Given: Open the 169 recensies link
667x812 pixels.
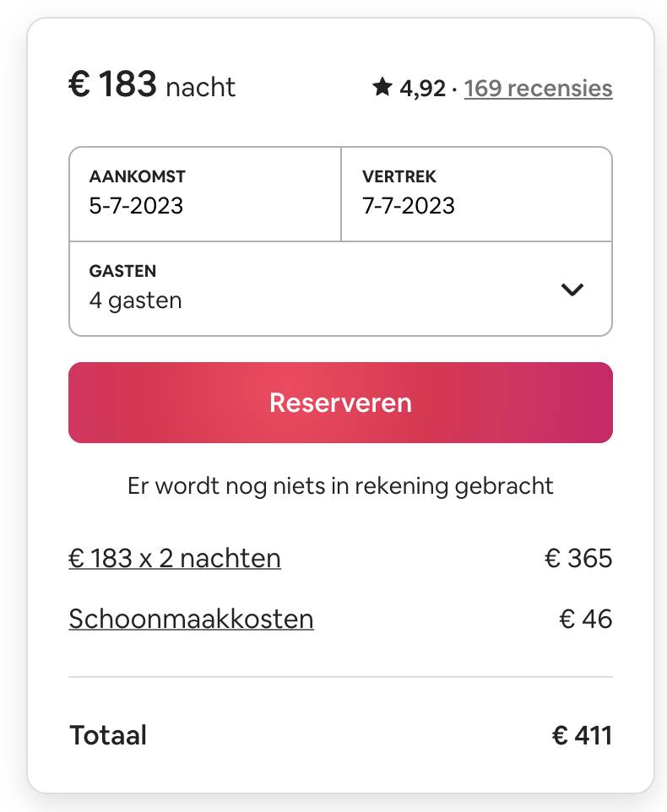Looking at the screenshot, I should pyautogui.click(x=538, y=88).
